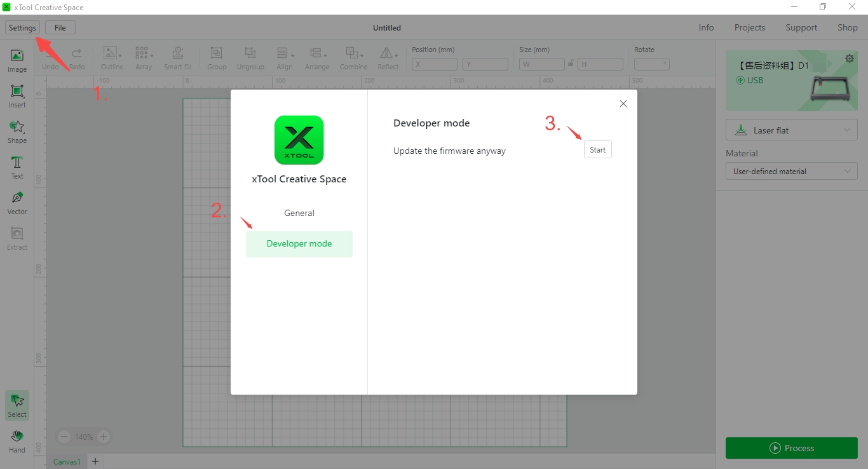Image resolution: width=868 pixels, height=469 pixels.
Task: Expand the Laser flat mode dropdown
Action: click(792, 130)
